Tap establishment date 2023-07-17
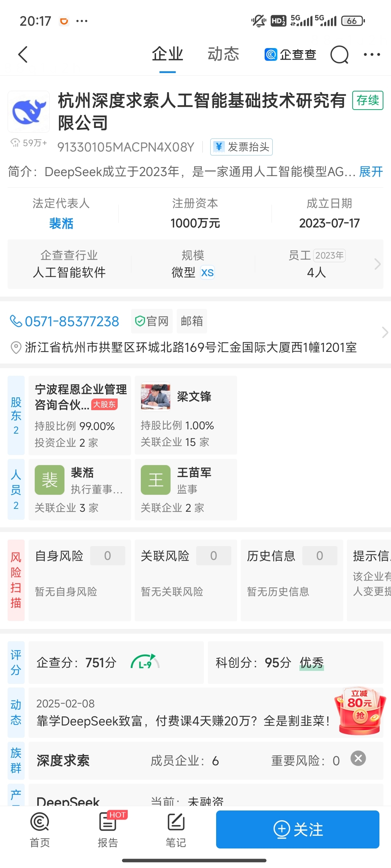 329,223
